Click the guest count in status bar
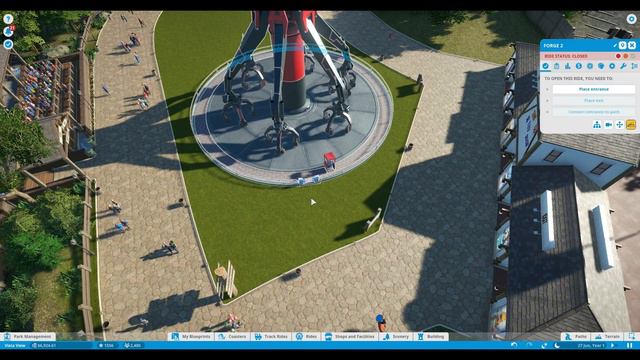This screenshot has height=360, width=640. [133, 345]
